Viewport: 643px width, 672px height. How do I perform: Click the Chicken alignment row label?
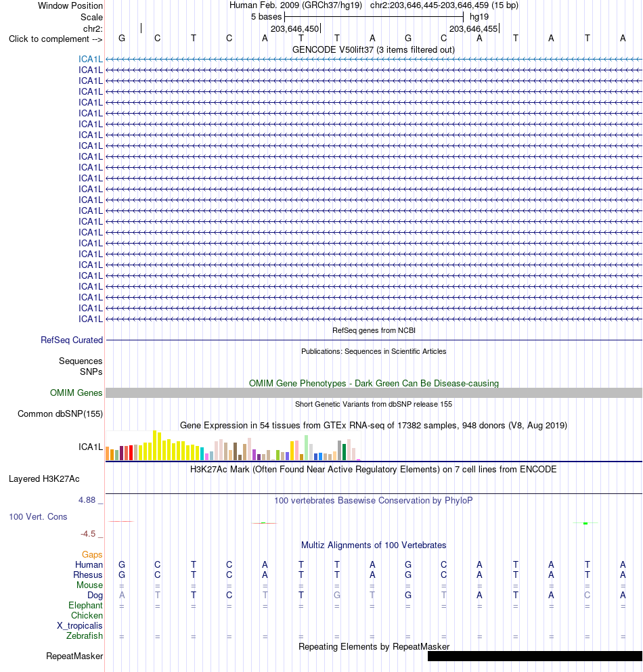coord(87,615)
